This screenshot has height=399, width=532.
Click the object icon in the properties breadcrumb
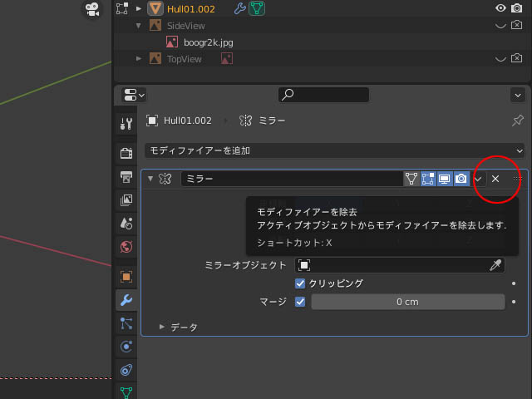[152, 121]
